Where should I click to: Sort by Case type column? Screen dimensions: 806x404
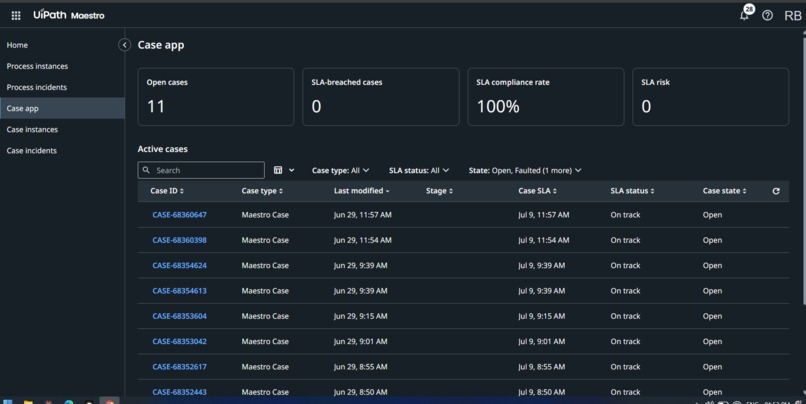[x=262, y=191]
